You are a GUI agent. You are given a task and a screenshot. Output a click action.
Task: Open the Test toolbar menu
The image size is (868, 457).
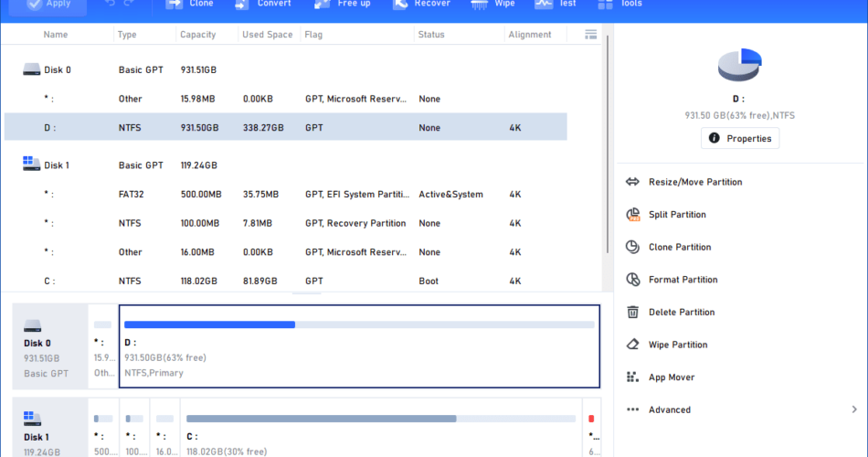pyautogui.click(x=556, y=4)
